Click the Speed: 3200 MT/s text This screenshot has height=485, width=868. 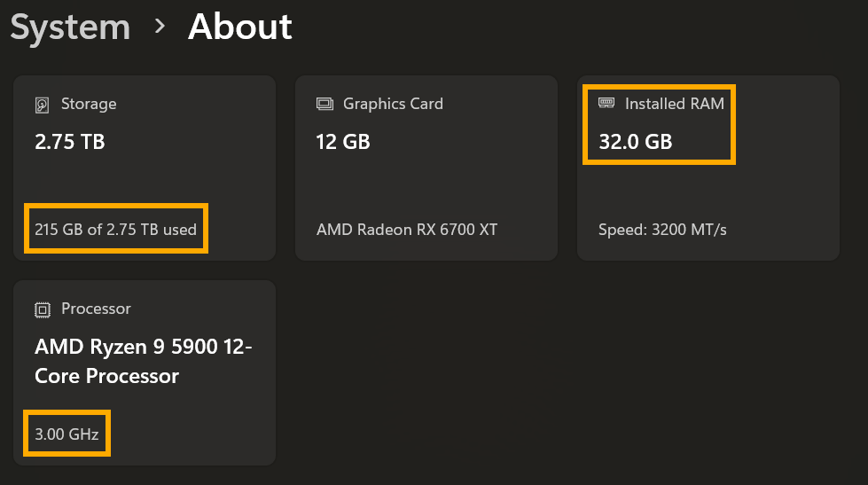[x=662, y=230]
